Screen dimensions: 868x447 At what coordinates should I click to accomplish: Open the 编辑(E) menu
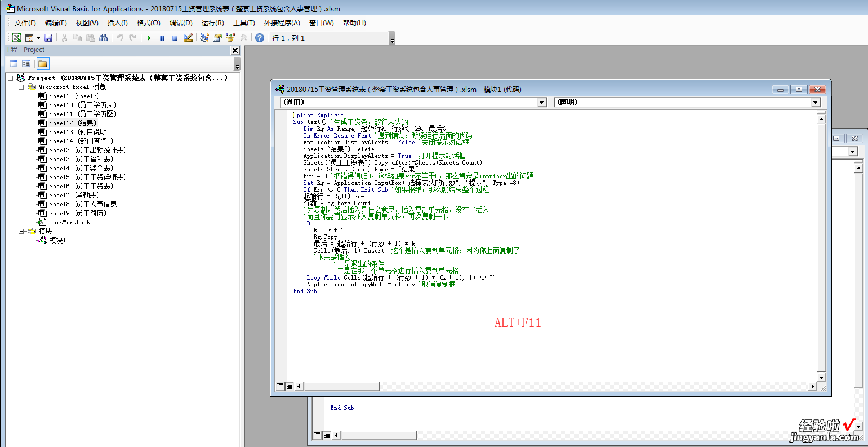tap(56, 23)
